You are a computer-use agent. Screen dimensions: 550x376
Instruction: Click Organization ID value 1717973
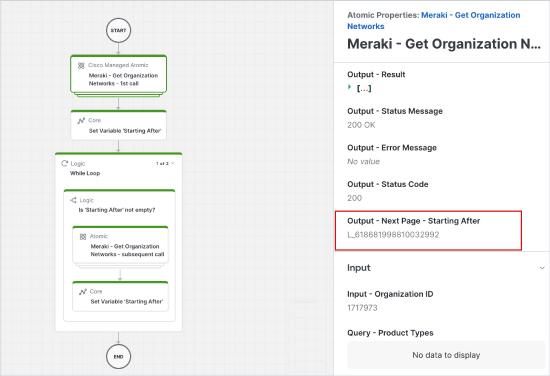coord(362,308)
